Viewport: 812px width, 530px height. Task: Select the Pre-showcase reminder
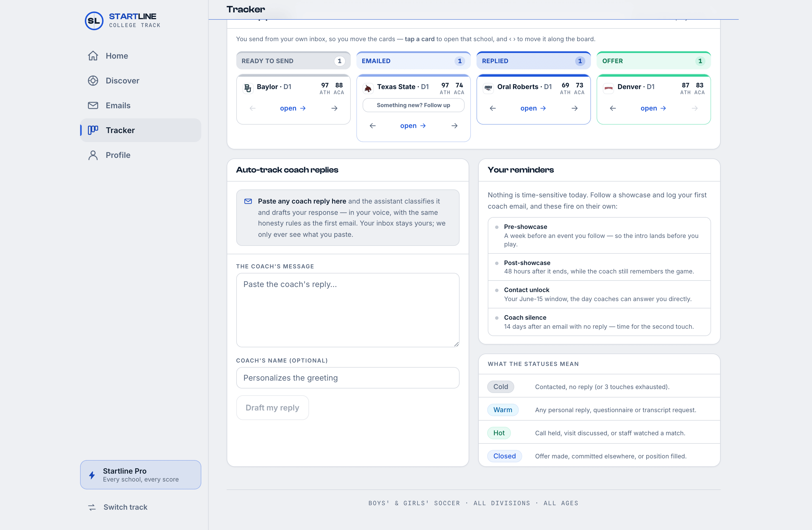pyautogui.click(x=599, y=235)
